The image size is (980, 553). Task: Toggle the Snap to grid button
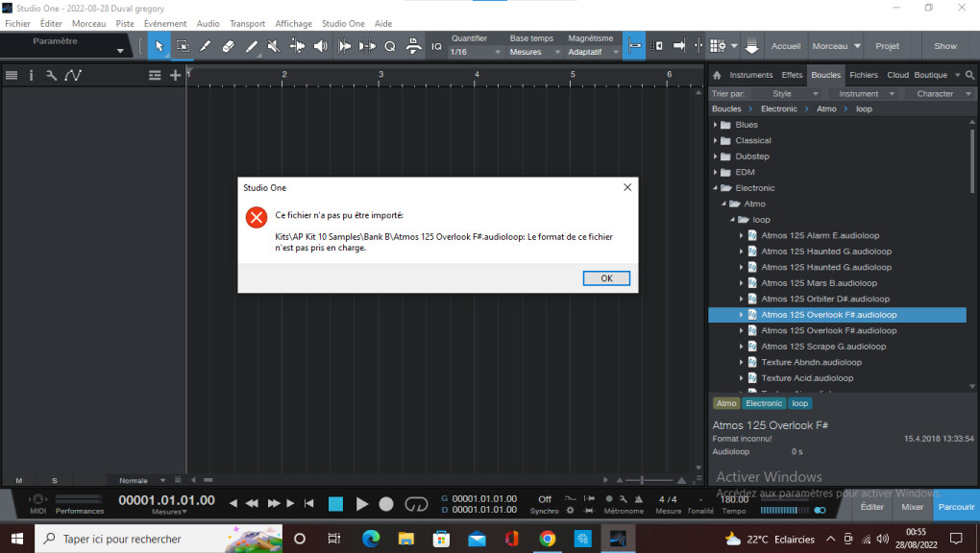pyautogui.click(x=634, y=46)
